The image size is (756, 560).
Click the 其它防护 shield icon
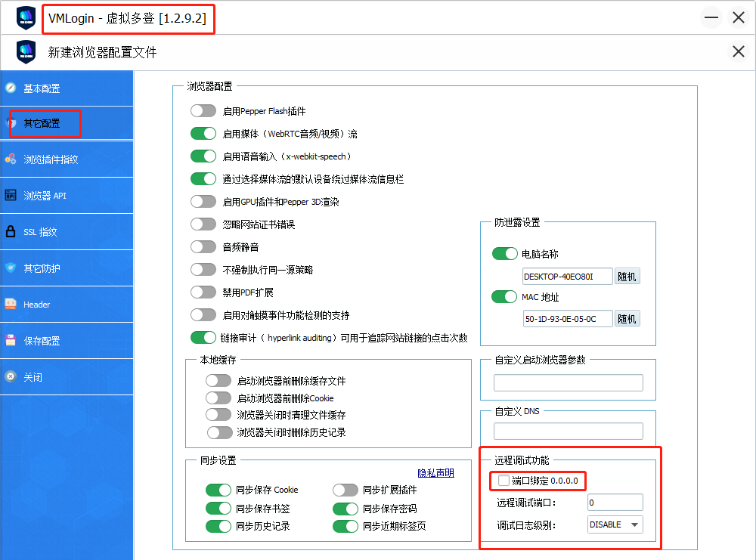(x=11, y=268)
